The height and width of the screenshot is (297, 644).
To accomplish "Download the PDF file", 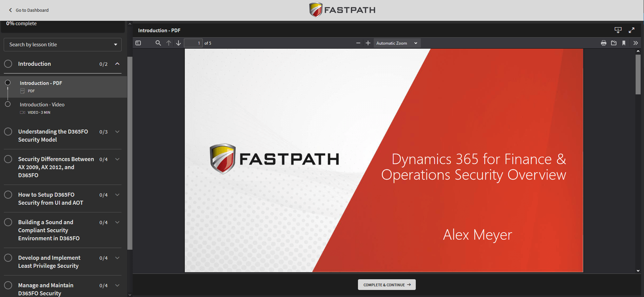I will click(614, 43).
